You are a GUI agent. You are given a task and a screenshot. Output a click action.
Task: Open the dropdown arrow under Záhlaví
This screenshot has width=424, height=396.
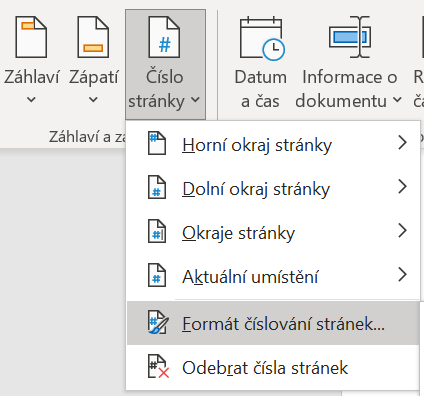tap(31, 99)
